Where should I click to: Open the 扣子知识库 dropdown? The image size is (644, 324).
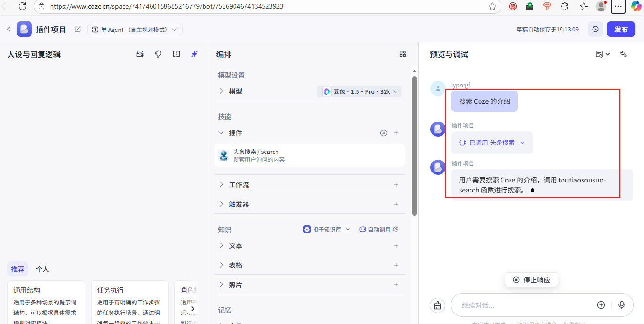pos(327,229)
